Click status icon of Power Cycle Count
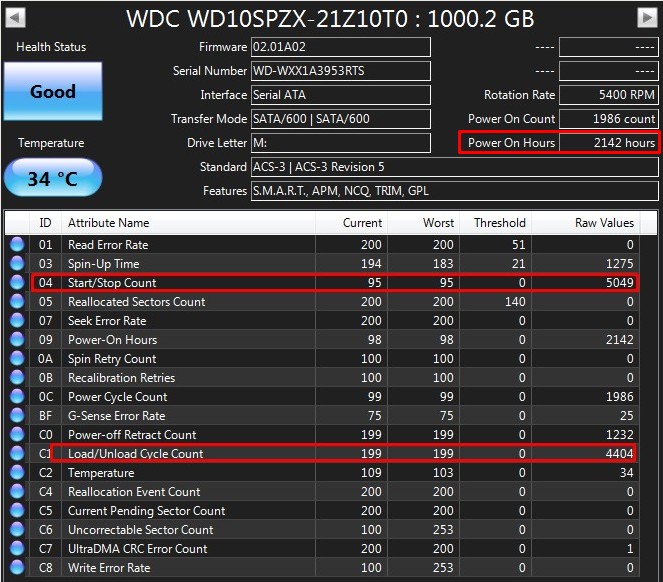This screenshot has height=582, width=663. [x=17, y=397]
